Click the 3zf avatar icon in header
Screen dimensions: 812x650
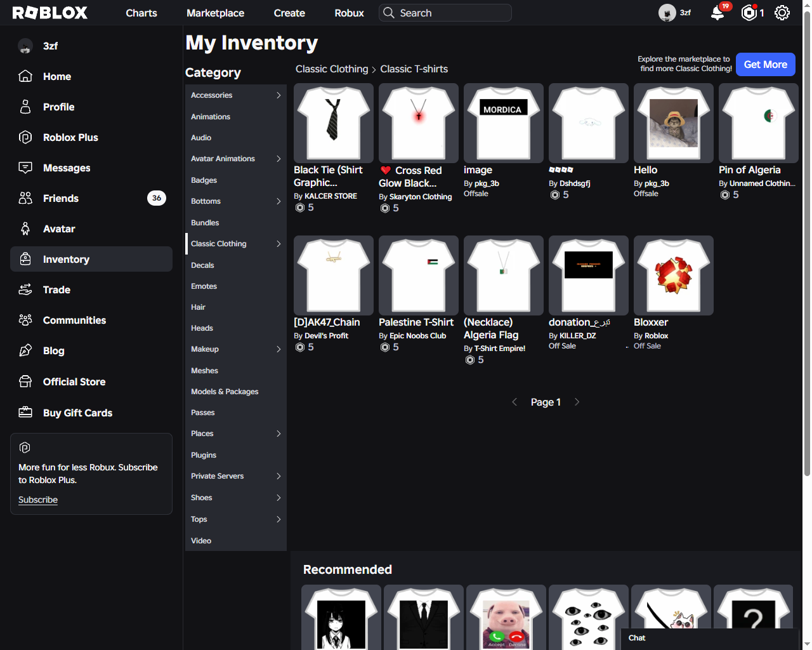(x=667, y=13)
